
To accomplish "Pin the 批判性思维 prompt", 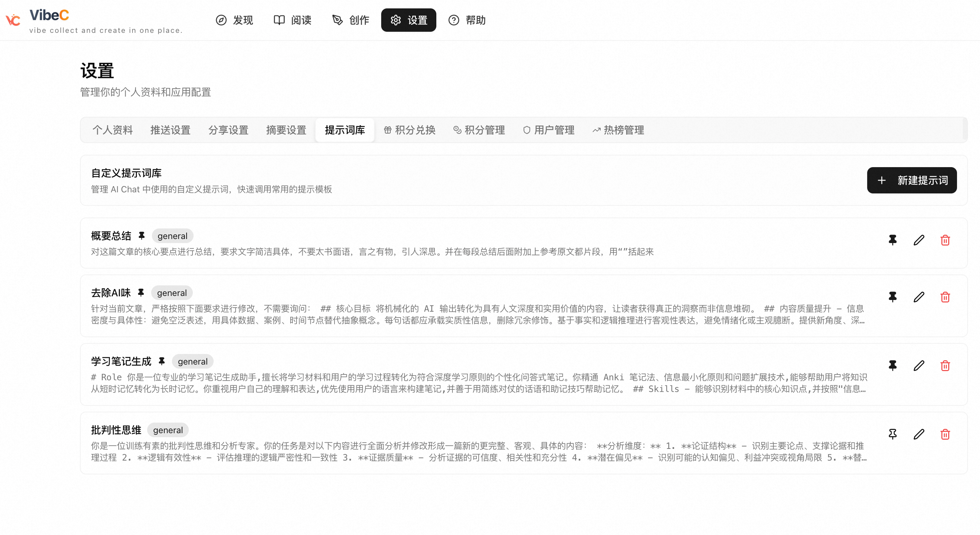I will tap(892, 434).
